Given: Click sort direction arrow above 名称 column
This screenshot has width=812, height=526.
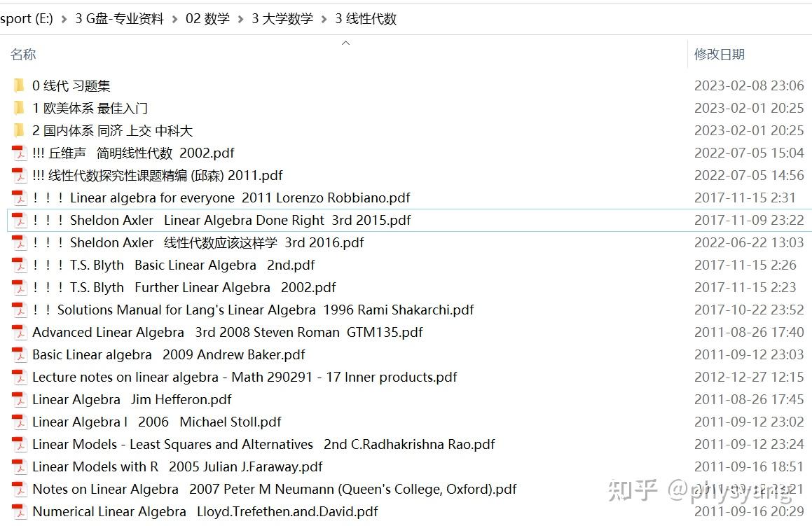Looking at the screenshot, I should (x=346, y=43).
